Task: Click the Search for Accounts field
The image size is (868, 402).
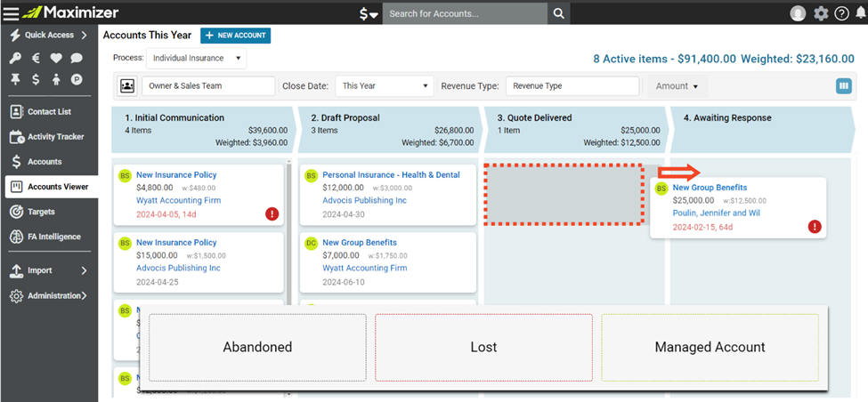Action: (465, 13)
